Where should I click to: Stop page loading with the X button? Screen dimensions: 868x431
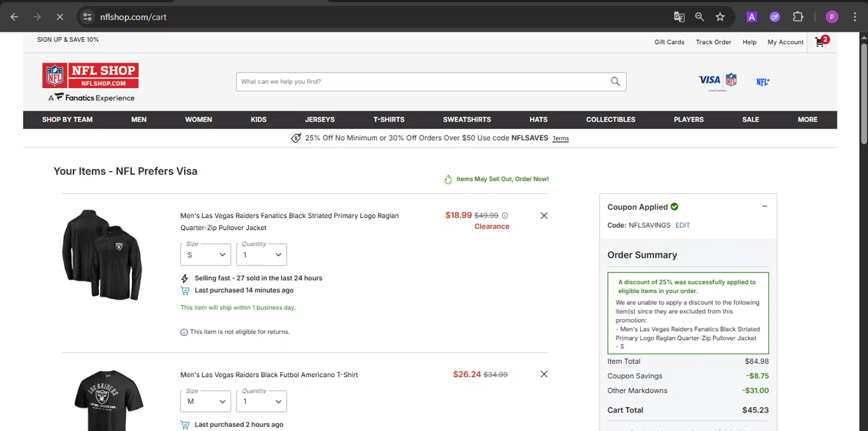tap(60, 17)
